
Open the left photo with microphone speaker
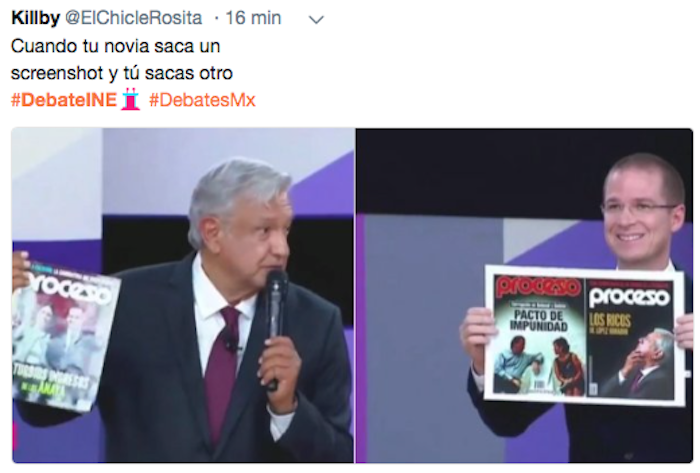[183, 295]
